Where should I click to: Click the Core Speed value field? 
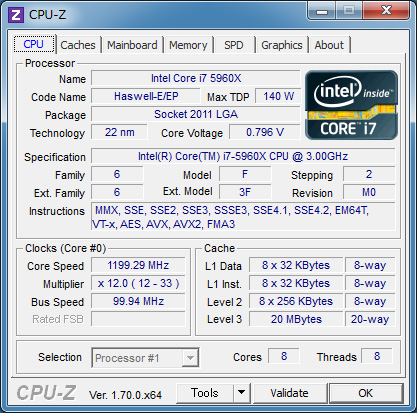138,265
